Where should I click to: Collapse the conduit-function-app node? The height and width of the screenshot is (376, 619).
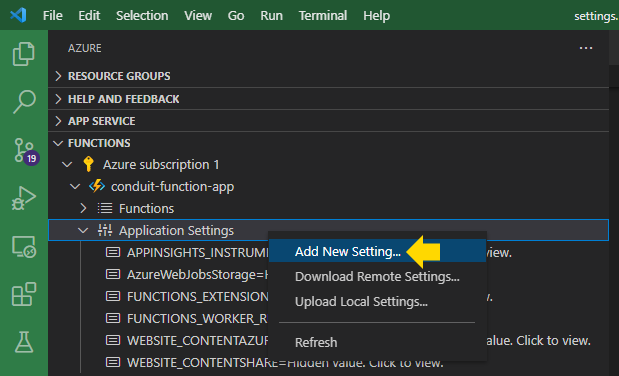75,186
